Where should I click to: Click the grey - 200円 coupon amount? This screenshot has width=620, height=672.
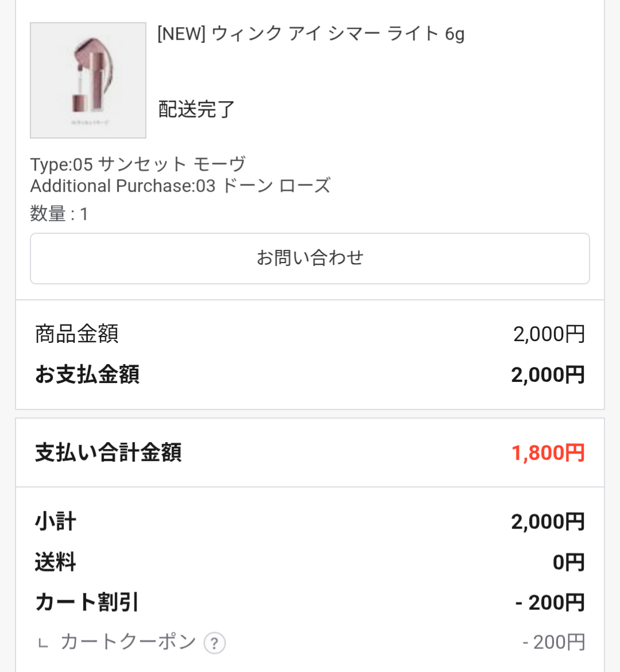coord(554,642)
